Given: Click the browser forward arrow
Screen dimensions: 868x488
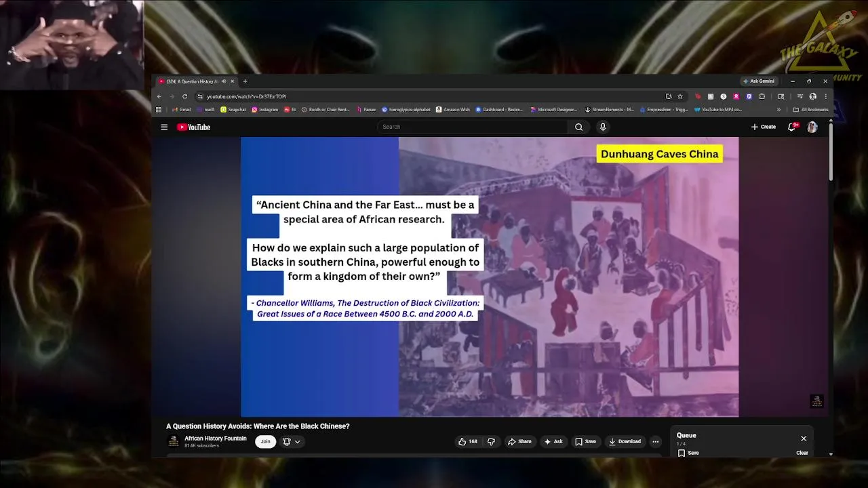Looking at the screenshot, I should click(172, 96).
